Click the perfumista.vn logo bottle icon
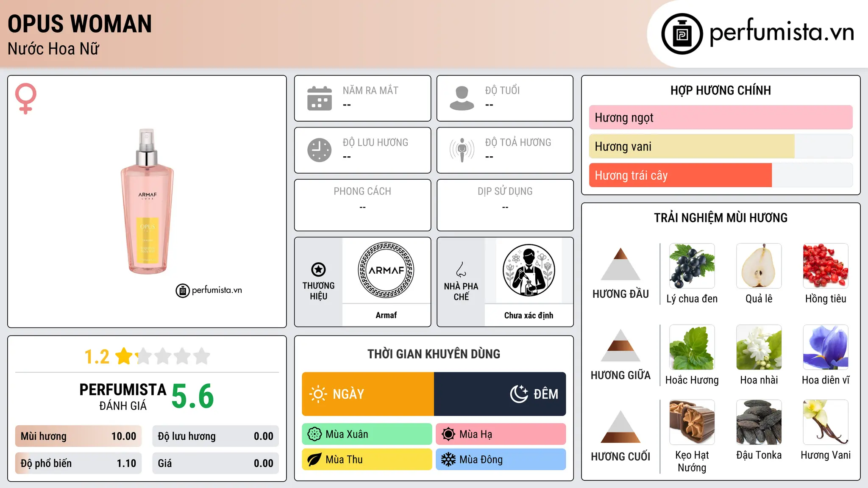This screenshot has height=488, width=868. coord(682,34)
